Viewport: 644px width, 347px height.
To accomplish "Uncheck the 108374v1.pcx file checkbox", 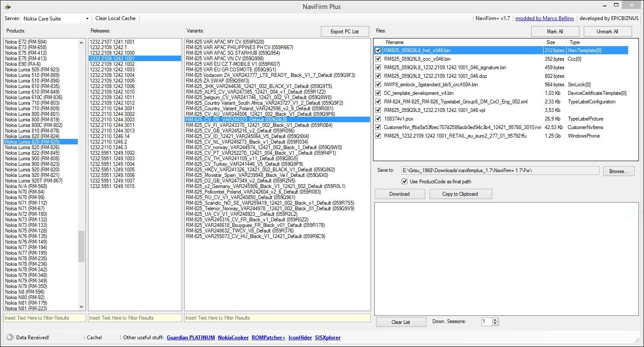I will [x=378, y=119].
